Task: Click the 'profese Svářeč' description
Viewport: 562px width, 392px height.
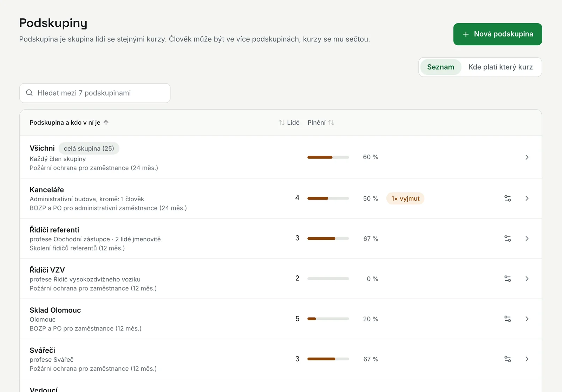Action: point(52,360)
